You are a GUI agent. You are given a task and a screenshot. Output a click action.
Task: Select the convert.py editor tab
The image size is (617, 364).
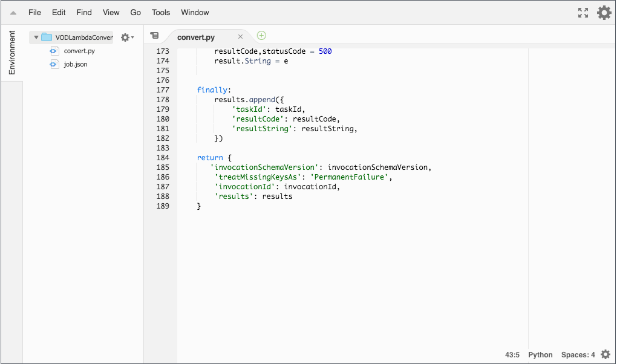pos(196,36)
